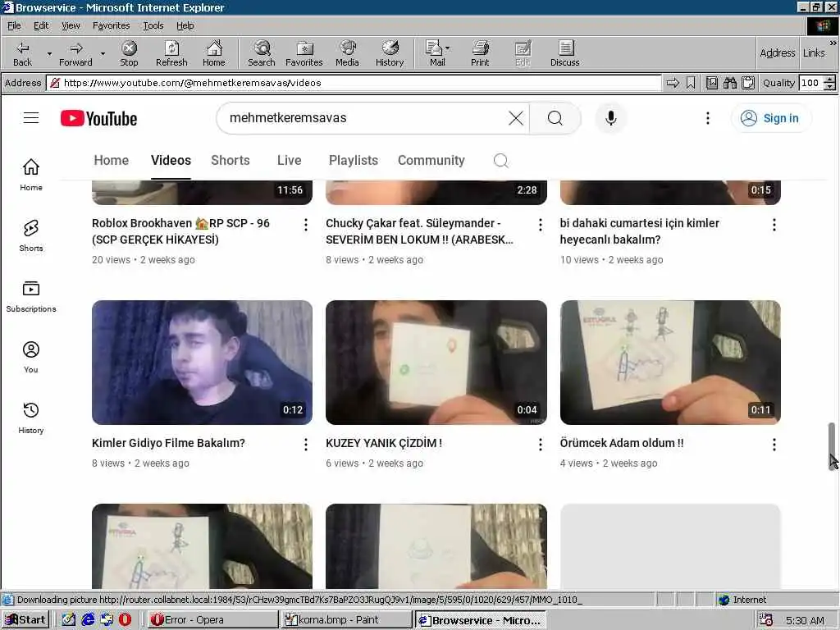The height and width of the screenshot is (630, 840).
Task: Open sidebar Home icon
Action: click(x=31, y=175)
